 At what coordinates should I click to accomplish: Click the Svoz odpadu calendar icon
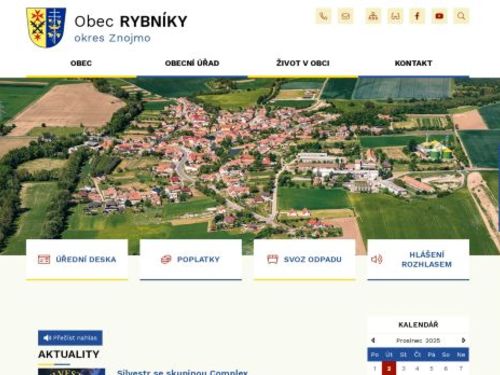click(273, 259)
